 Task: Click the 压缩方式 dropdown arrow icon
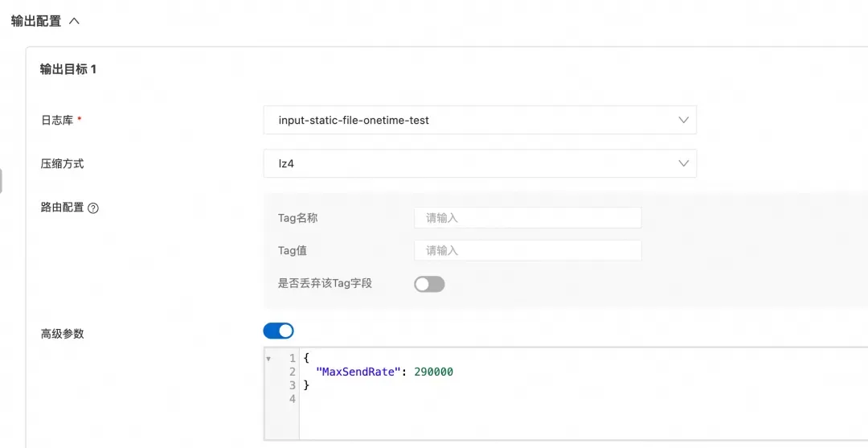point(683,163)
